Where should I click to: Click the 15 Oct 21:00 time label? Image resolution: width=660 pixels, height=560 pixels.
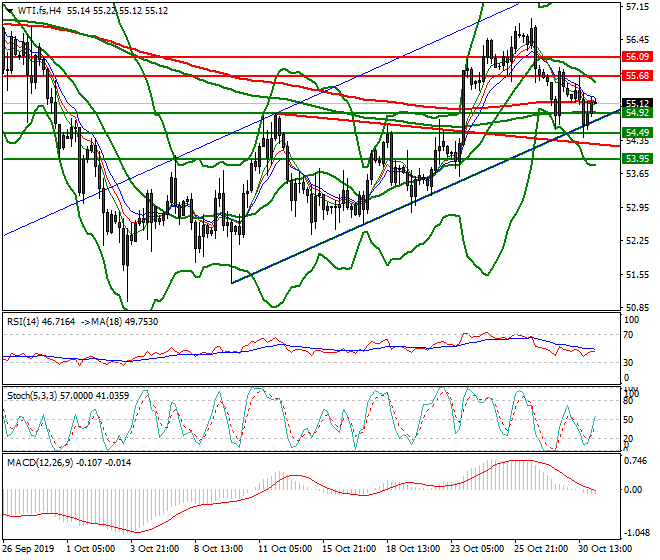(349, 549)
